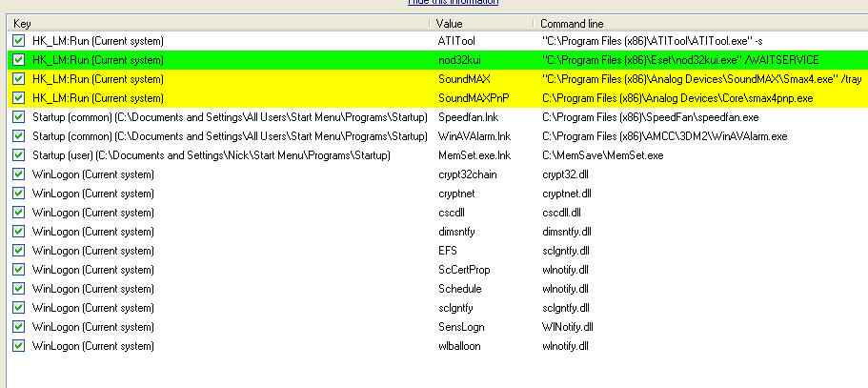Select Startup (common) key of WinAVAlarm.lnk row
Image resolution: width=868 pixels, height=388 pixels.
[x=230, y=136]
